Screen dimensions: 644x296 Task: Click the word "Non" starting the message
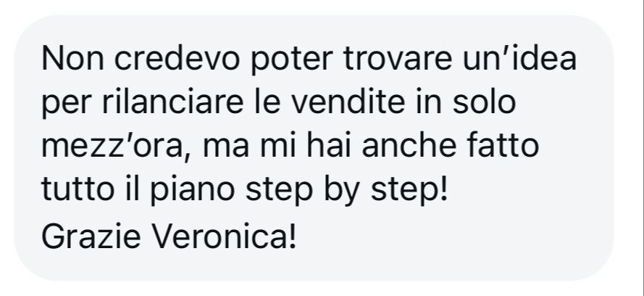pos(72,58)
